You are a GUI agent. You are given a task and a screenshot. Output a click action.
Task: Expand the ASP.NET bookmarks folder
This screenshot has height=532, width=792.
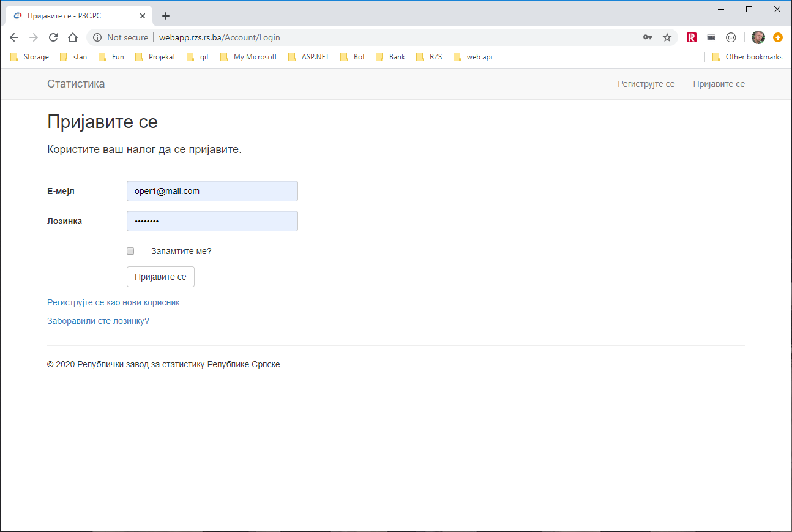(309, 57)
